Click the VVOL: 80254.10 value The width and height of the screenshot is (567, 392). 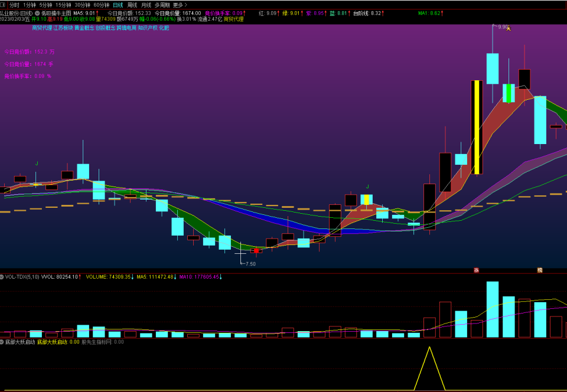point(60,277)
